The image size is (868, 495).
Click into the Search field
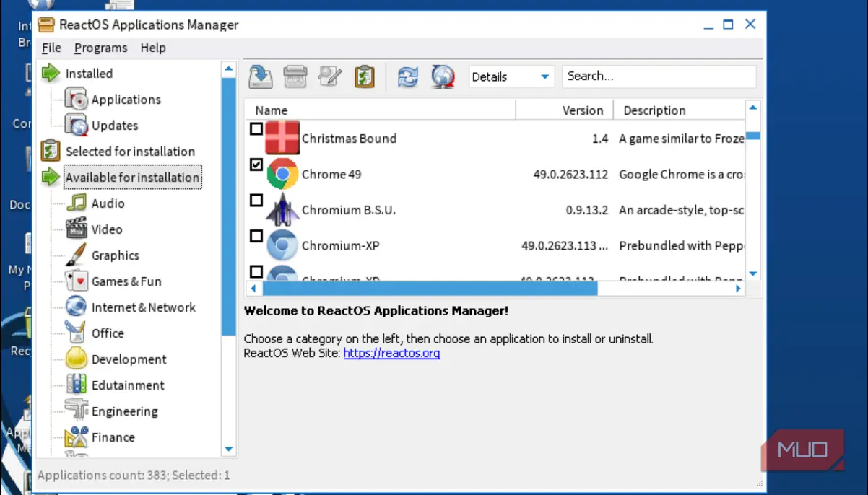click(x=659, y=76)
